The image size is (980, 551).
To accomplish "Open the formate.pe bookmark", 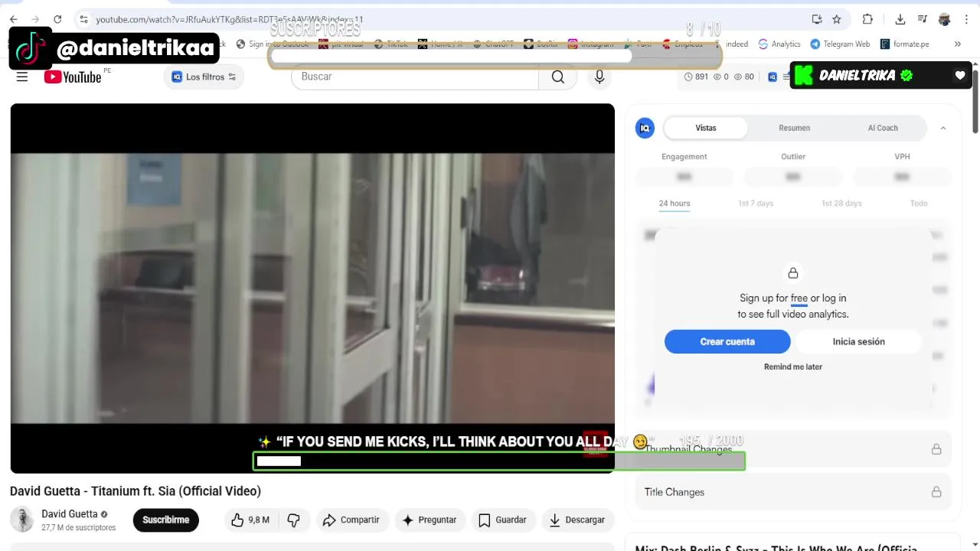I will click(905, 44).
